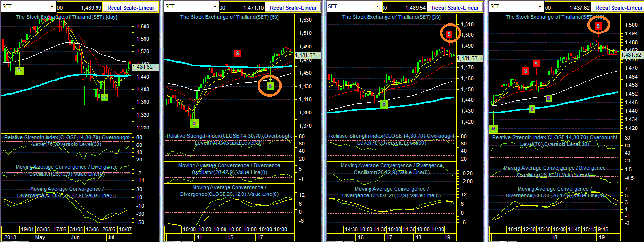Select the red S sell marker on the [30] chart

point(450,33)
